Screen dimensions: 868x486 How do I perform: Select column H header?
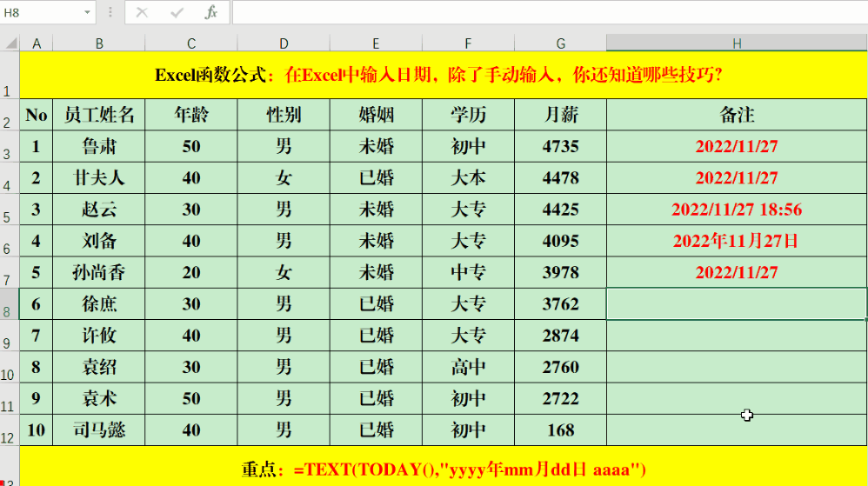pyautogui.click(x=737, y=43)
